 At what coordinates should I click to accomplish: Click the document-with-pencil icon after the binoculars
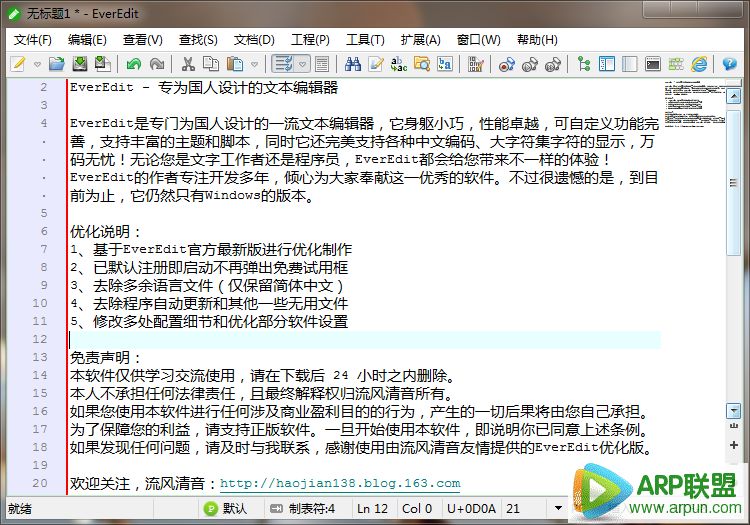pos(375,64)
